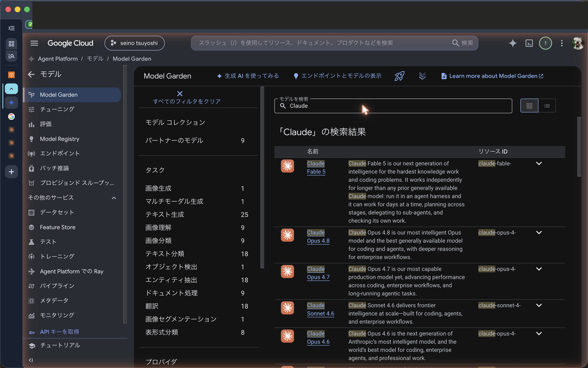
Task: Click 生成 AI を使ってみる button
Action: click(248, 76)
